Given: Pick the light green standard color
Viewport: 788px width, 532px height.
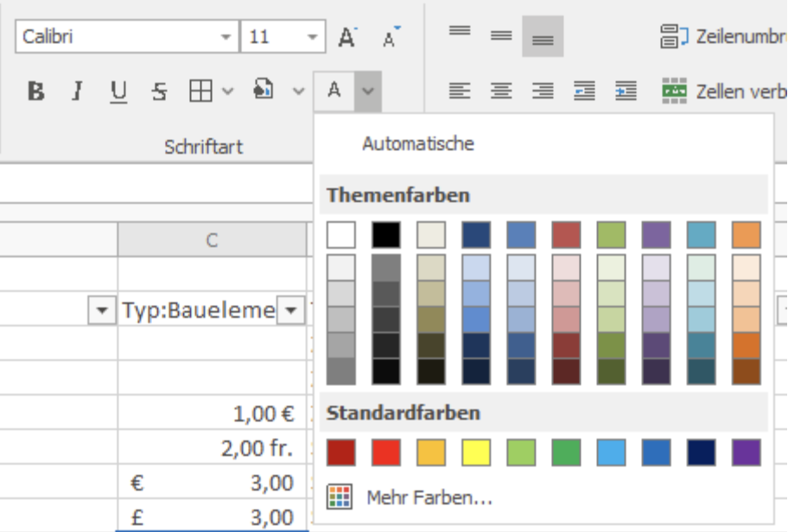Looking at the screenshot, I should tap(521, 453).
